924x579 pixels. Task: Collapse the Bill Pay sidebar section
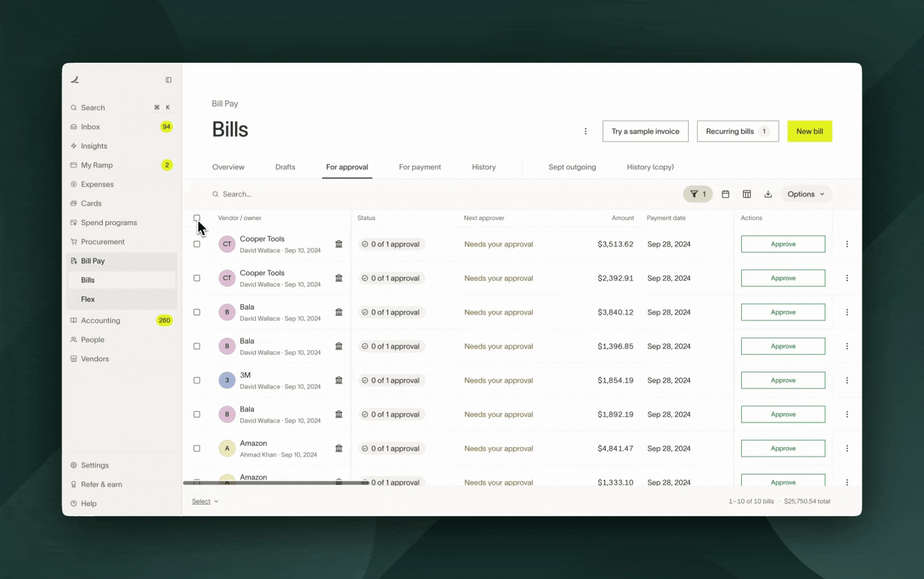click(122, 261)
